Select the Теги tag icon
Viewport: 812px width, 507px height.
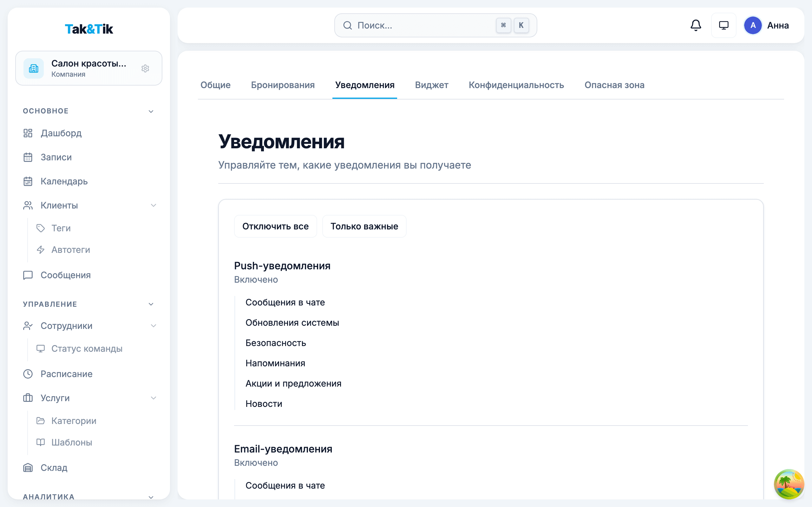coord(41,228)
